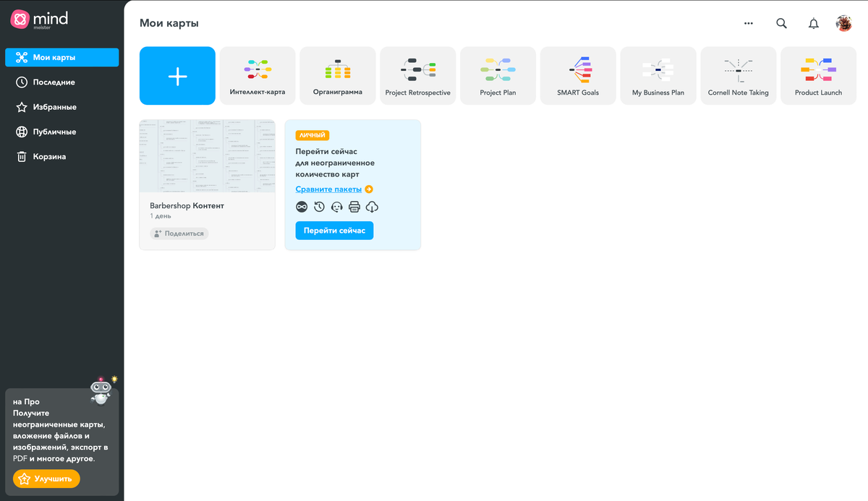Follow the Сравните пакеты link
Viewport: 868px width, 501px height.
click(x=328, y=188)
